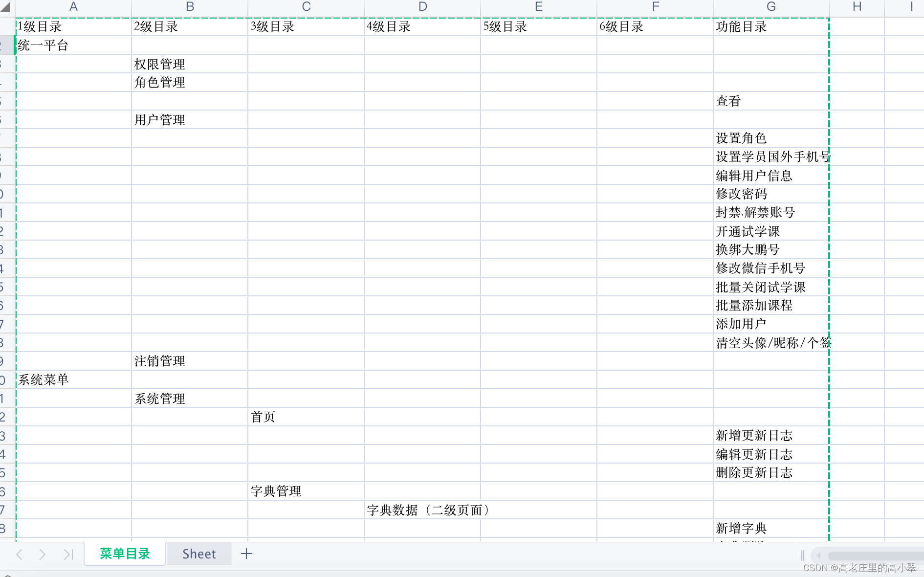Select the 修改密码 cell
Screen dimensions: 924x577
[x=771, y=194]
